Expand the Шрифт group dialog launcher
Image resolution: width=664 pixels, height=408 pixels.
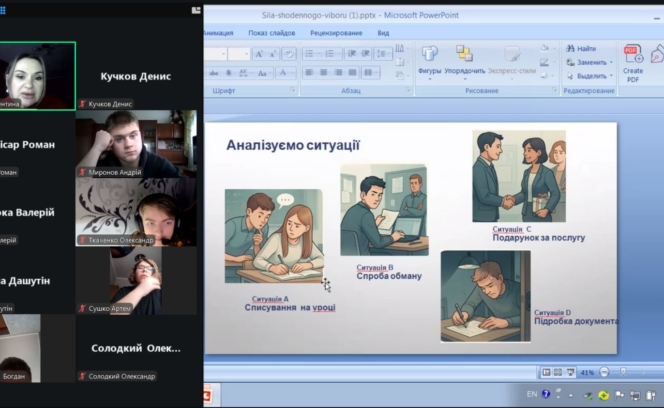click(x=293, y=91)
